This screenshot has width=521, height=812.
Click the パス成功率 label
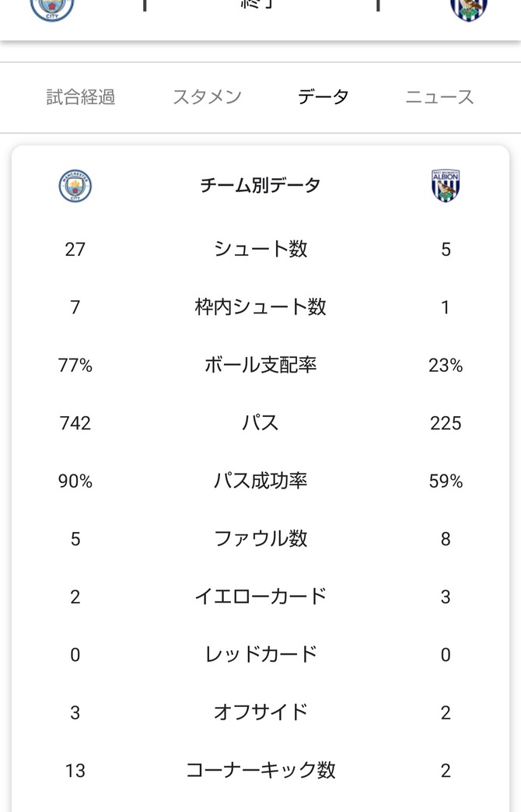(x=260, y=481)
